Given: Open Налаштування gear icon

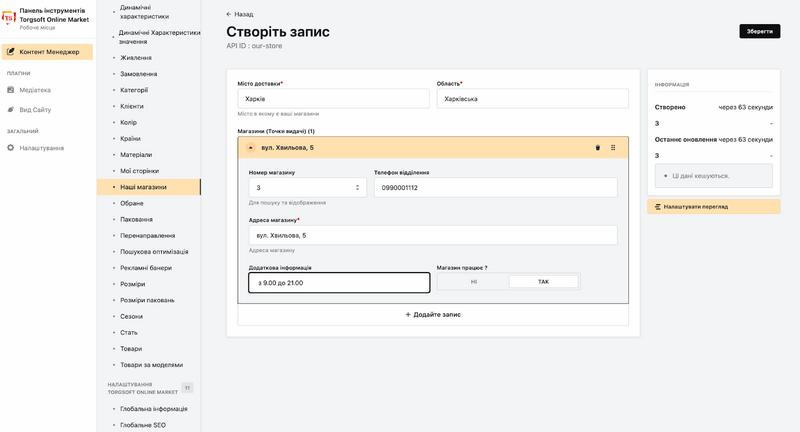Looking at the screenshot, I should pos(11,148).
